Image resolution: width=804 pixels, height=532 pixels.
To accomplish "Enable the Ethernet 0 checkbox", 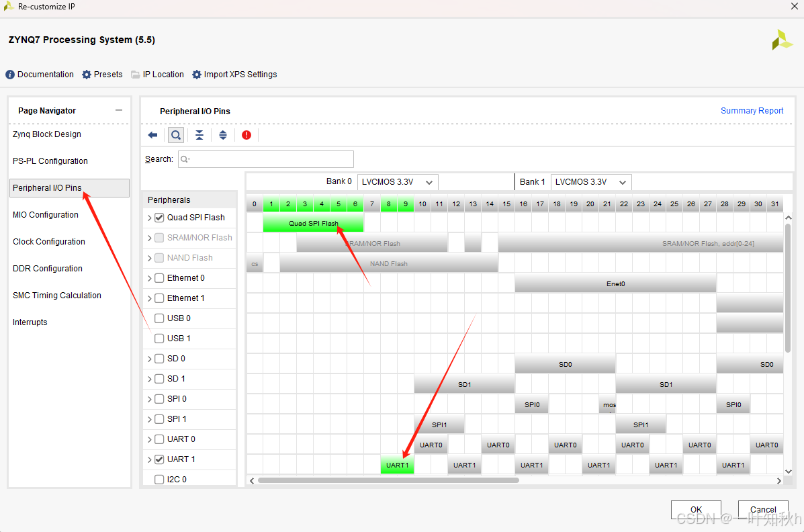I will click(159, 278).
